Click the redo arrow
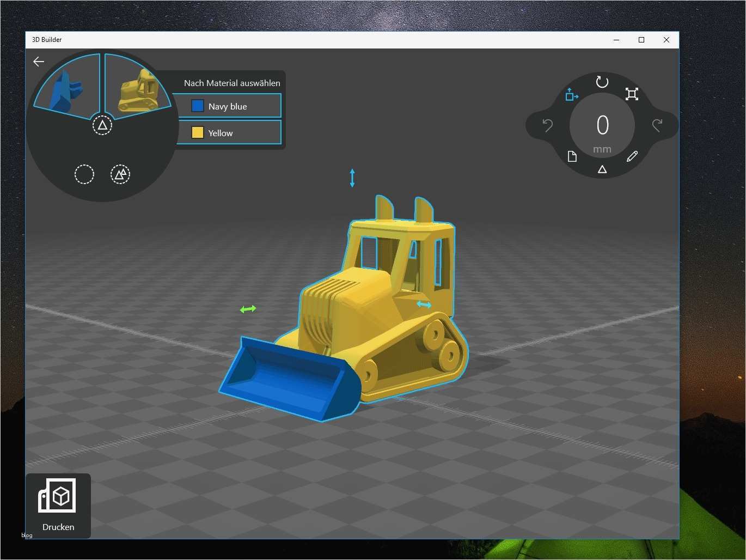746x560 pixels. tap(657, 126)
